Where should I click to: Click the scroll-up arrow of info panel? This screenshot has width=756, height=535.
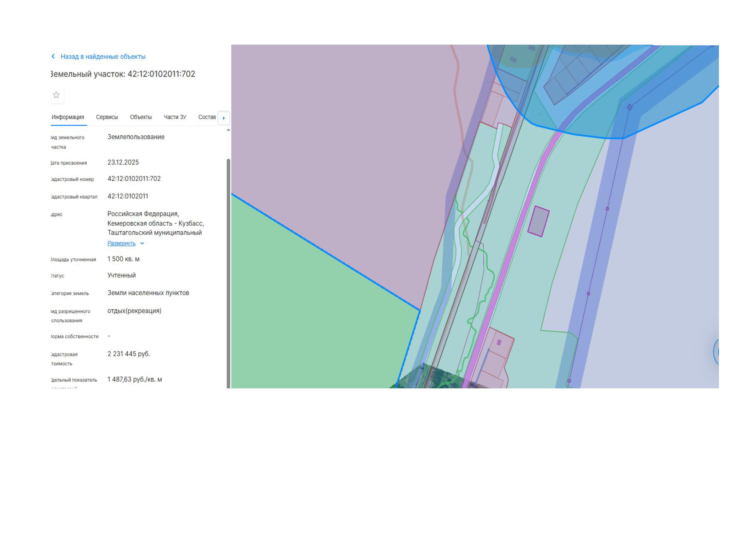(228, 130)
